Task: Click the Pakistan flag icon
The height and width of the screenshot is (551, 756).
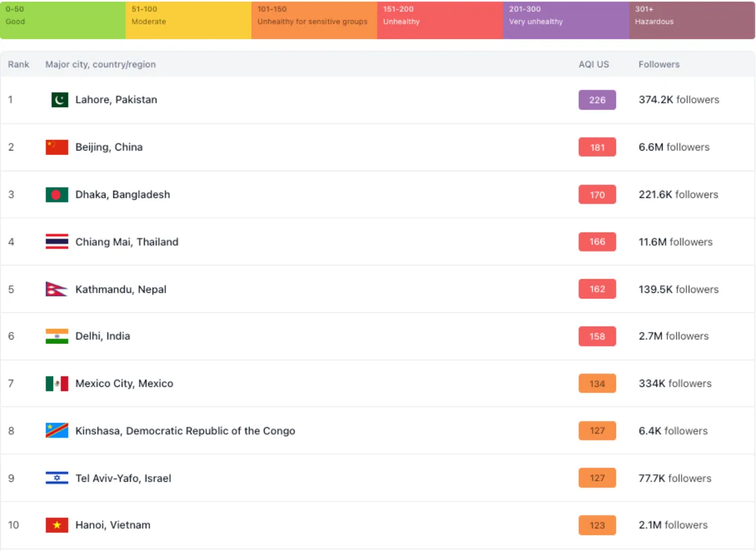Action: [x=60, y=100]
